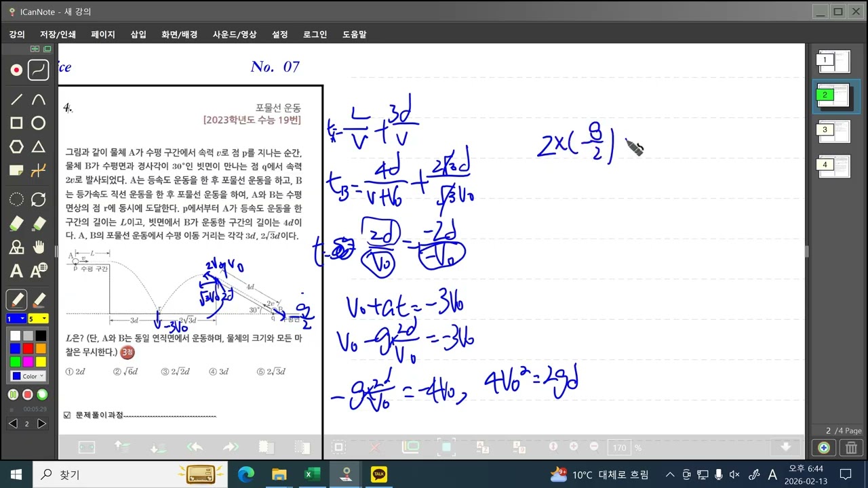The width and height of the screenshot is (868, 488).
Task: Click the red record stop button
Action: [x=28, y=394]
